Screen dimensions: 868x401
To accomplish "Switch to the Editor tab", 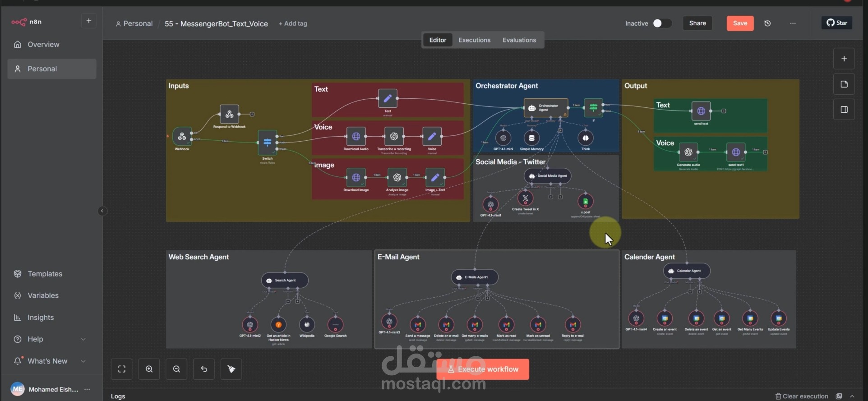I will [x=438, y=40].
